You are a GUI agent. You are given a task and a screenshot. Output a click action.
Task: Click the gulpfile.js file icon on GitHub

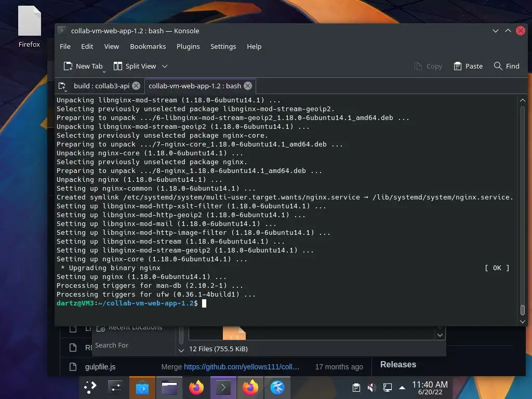(x=73, y=367)
